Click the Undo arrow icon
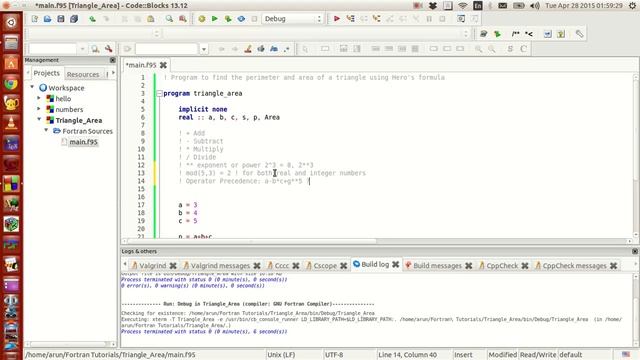 (x=93, y=19)
